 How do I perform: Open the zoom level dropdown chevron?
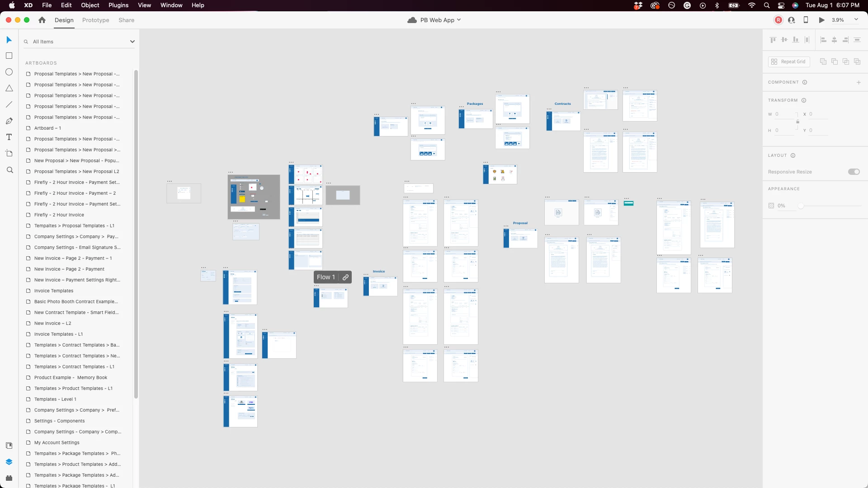coord(856,19)
